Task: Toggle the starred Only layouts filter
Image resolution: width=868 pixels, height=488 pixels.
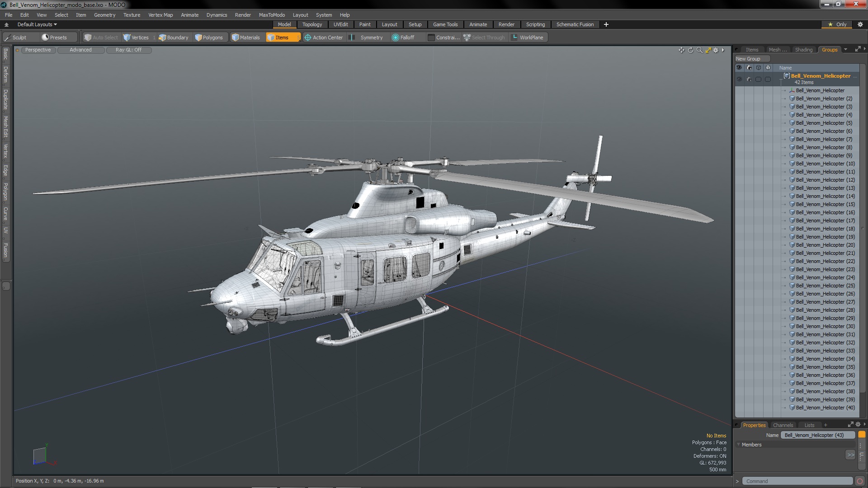Action: click(x=837, y=24)
